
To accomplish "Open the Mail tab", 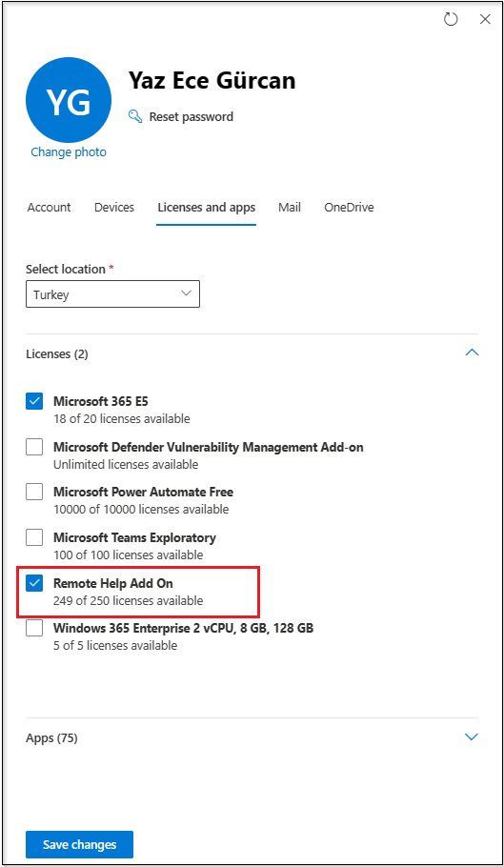I will click(x=290, y=208).
